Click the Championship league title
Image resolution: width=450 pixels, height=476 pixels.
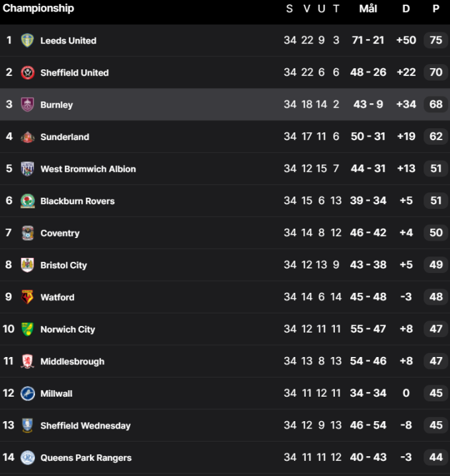[38, 9]
